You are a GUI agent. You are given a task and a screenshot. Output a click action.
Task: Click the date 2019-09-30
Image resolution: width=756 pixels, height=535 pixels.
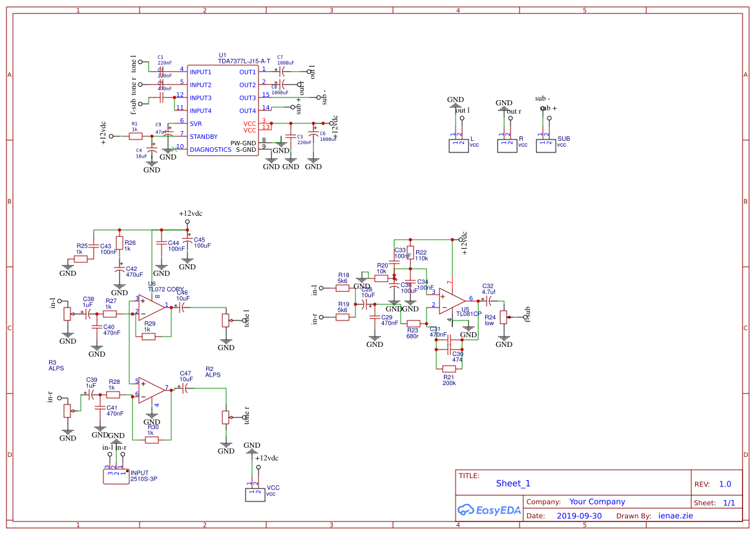click(x=579, y=516)
